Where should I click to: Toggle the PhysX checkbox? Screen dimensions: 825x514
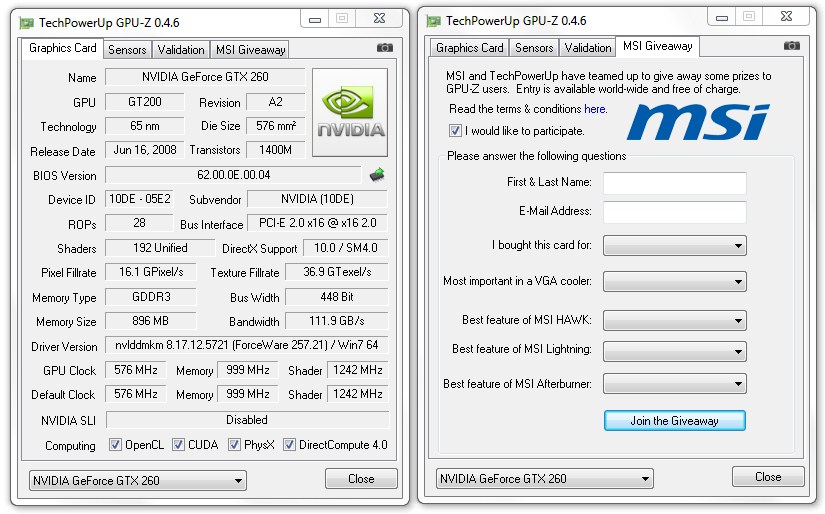234,445
